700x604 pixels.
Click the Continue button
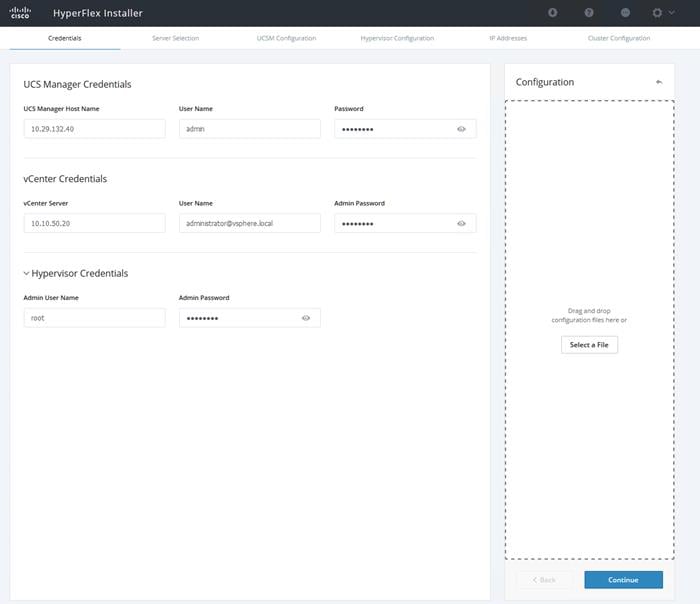[623, 579]
